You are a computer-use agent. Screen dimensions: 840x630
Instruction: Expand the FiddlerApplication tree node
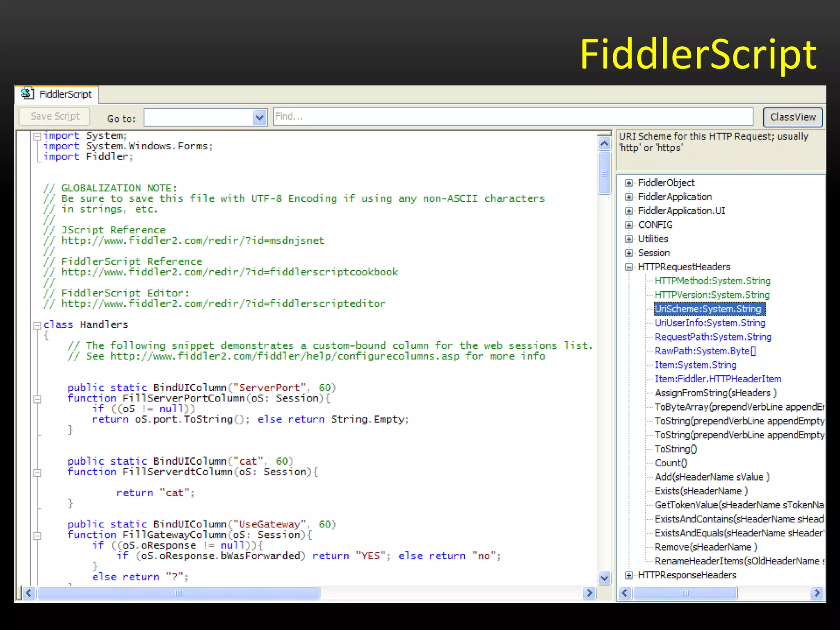pyautogui.click(x=629, y=197)
